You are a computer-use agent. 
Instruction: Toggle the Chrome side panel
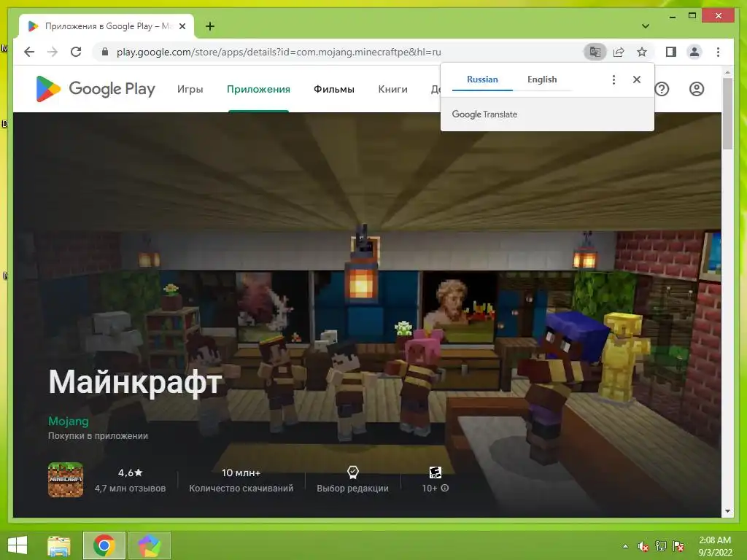click(671, 52)
